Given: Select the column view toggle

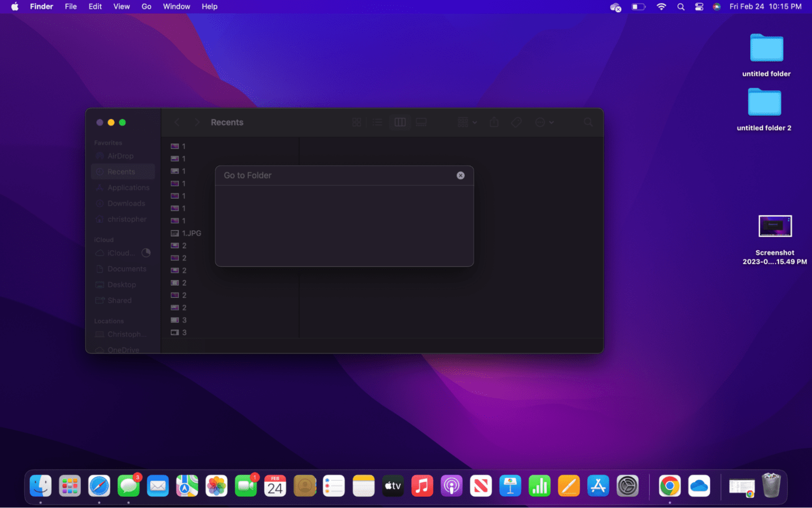Looking at the screenshot, I should 400,122.
